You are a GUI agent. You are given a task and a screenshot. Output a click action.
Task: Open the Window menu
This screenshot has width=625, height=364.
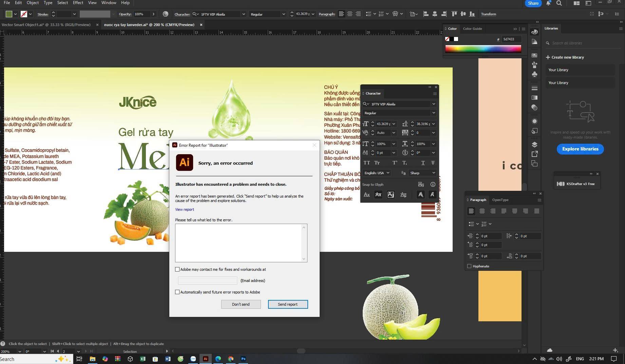tap(109, 3)
